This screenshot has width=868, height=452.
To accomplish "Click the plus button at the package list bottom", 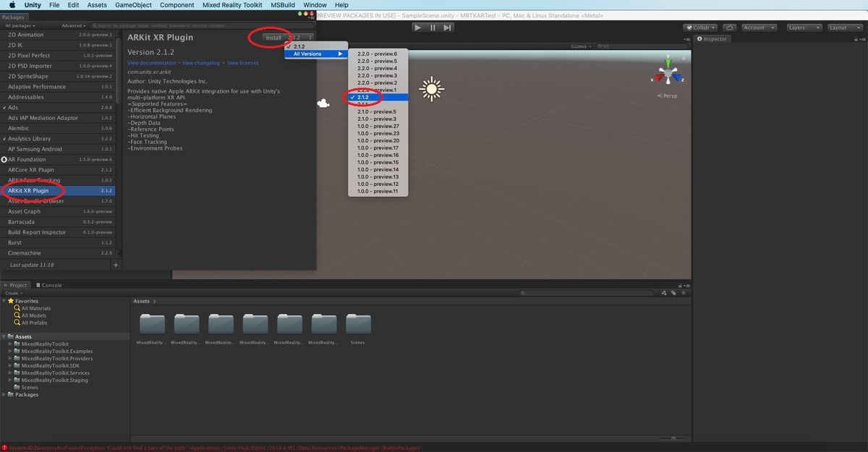I will tap(116, 265).
